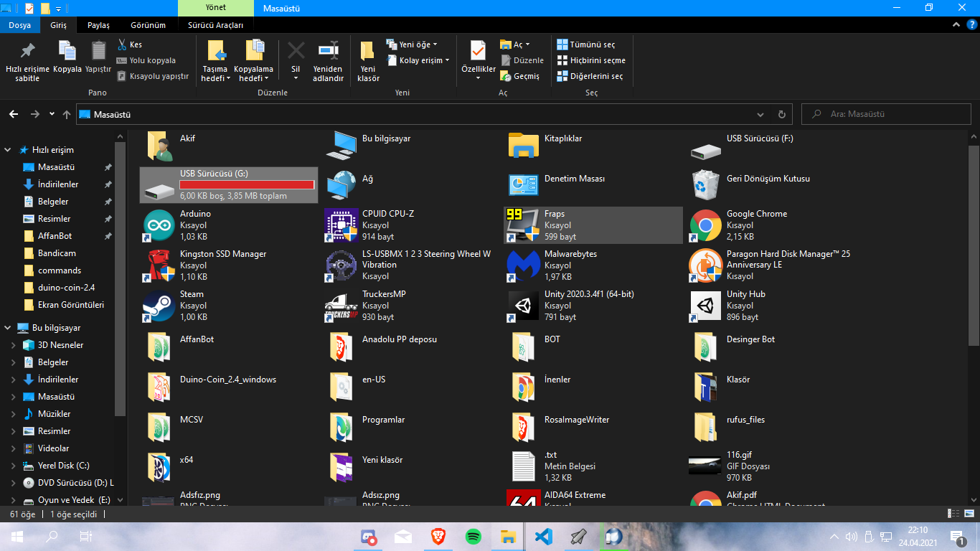Go up one folder level arrow
Screen dimensions: 980x551
[x=67, y=114]
